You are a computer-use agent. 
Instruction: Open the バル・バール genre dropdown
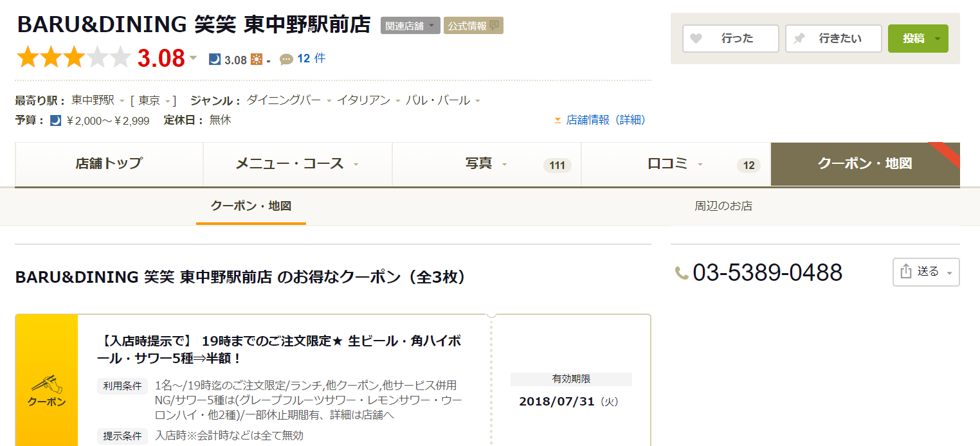tap(478, 101)
